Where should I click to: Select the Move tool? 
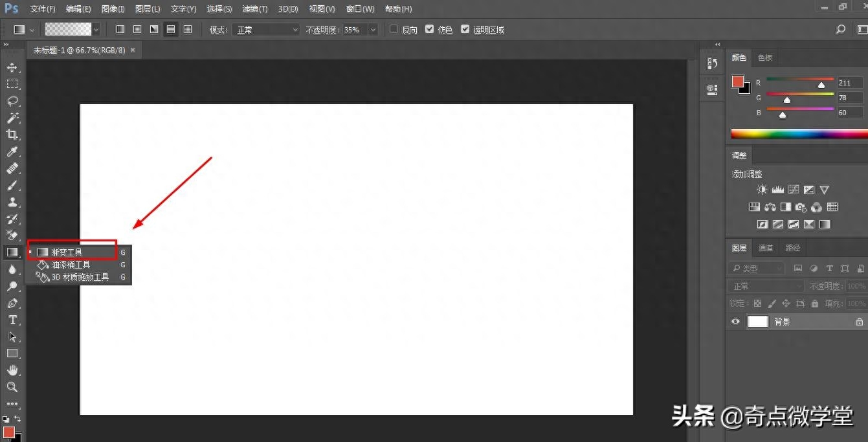point(12,67)
